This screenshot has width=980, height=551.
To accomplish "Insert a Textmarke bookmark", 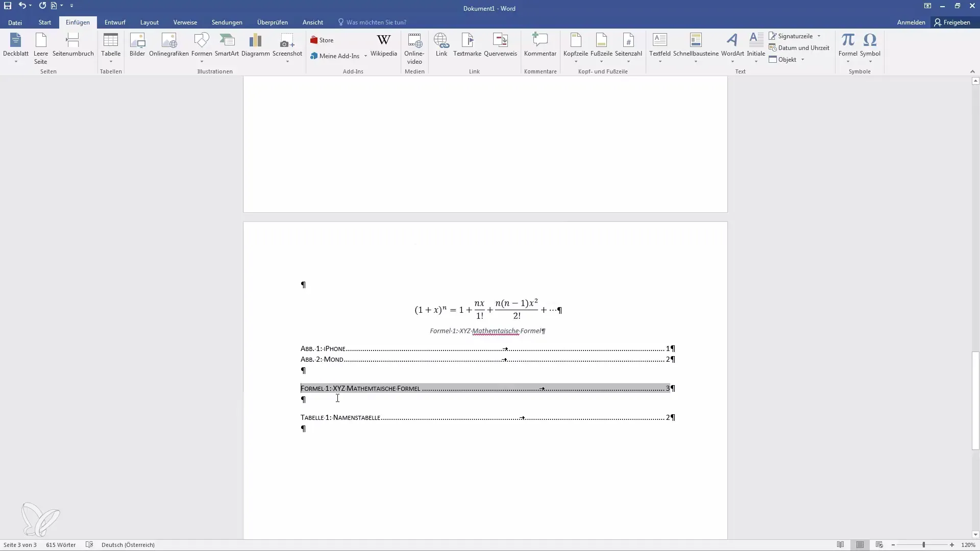I will click(x=467, y=45).
